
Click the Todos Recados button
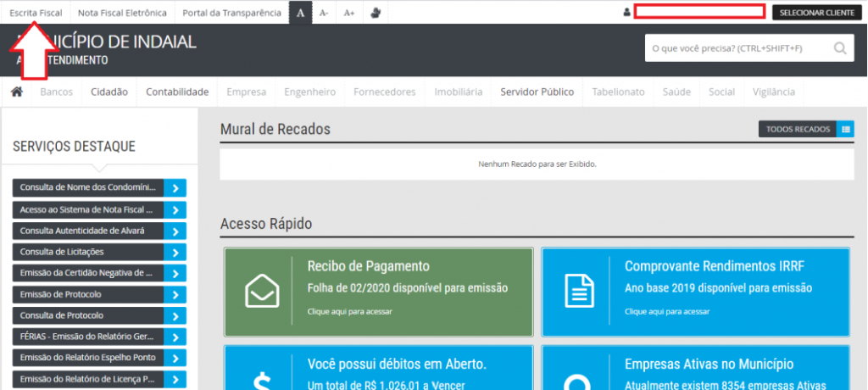click(x=797, y=129)
